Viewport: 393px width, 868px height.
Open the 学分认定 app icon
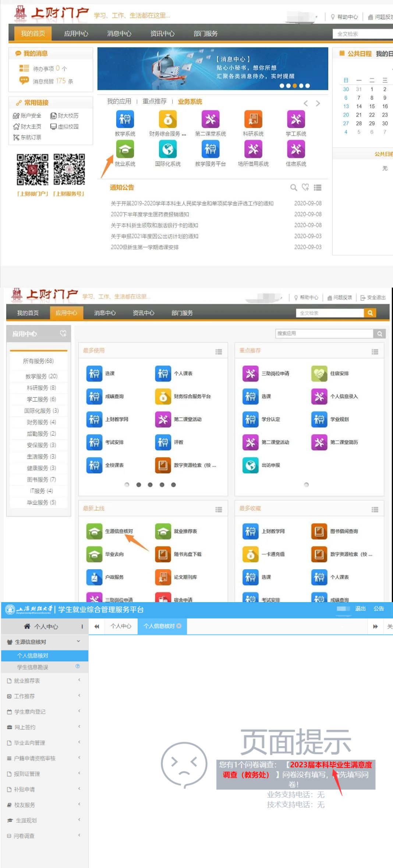251,419
